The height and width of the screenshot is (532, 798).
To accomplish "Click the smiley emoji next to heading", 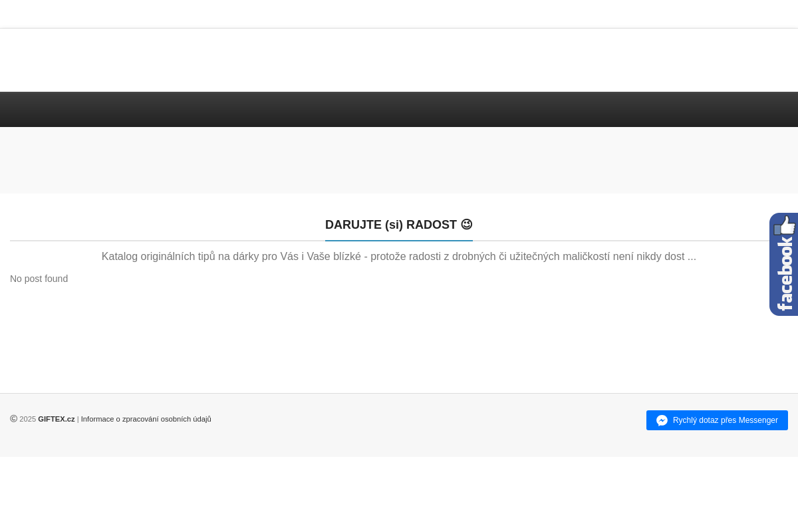I will pyautogui.click(x=466, y=225).
